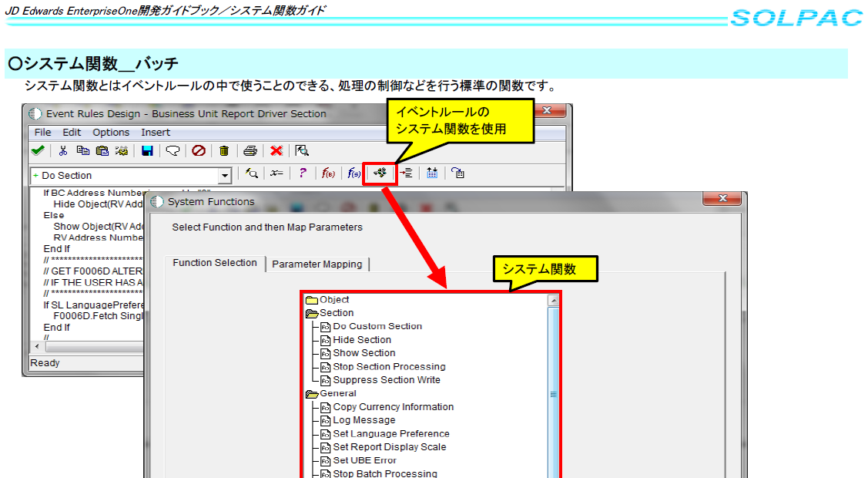Collapse the General folder
This screenshot has width=868, height=478.
(x=312, y=394)
